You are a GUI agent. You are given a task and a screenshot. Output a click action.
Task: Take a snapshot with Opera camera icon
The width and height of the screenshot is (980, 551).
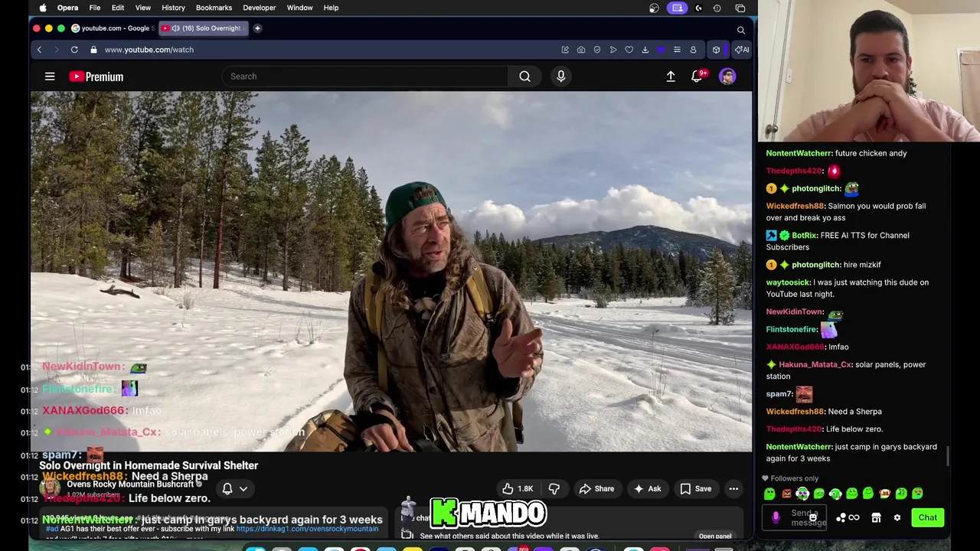tap(581, 50)
